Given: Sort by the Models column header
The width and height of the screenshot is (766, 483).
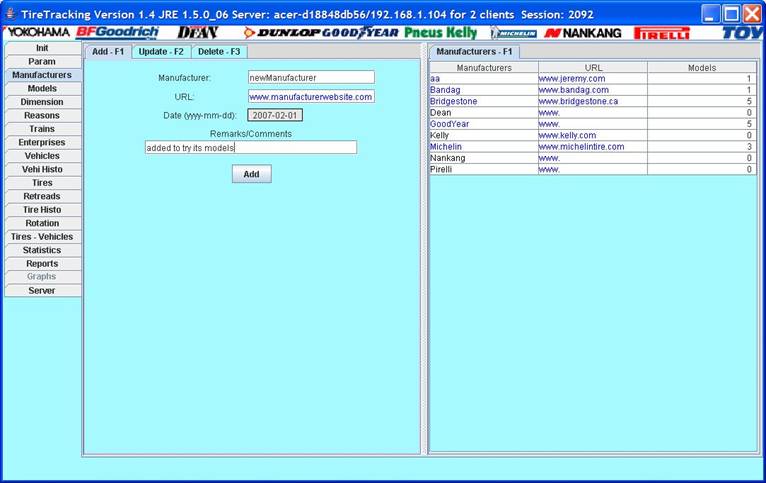Looking at the screenshot, I should [701, 67].
